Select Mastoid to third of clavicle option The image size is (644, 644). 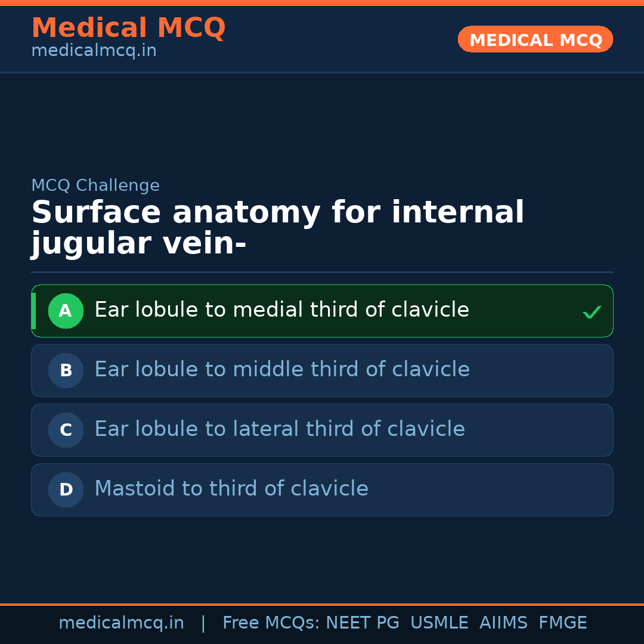click(x=231, y=489)
